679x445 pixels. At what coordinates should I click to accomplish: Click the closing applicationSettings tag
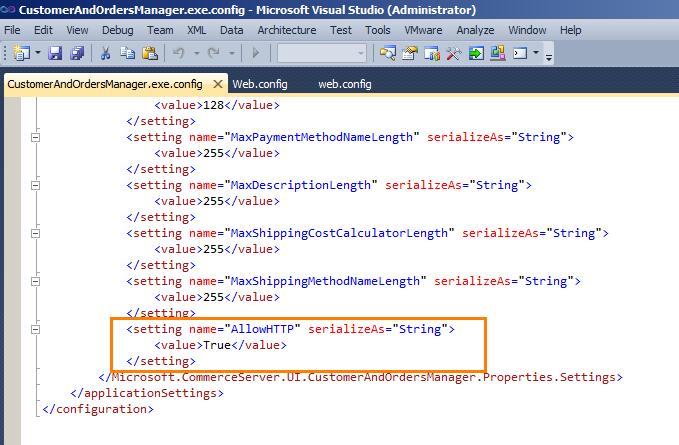click(x=147, y=393)
